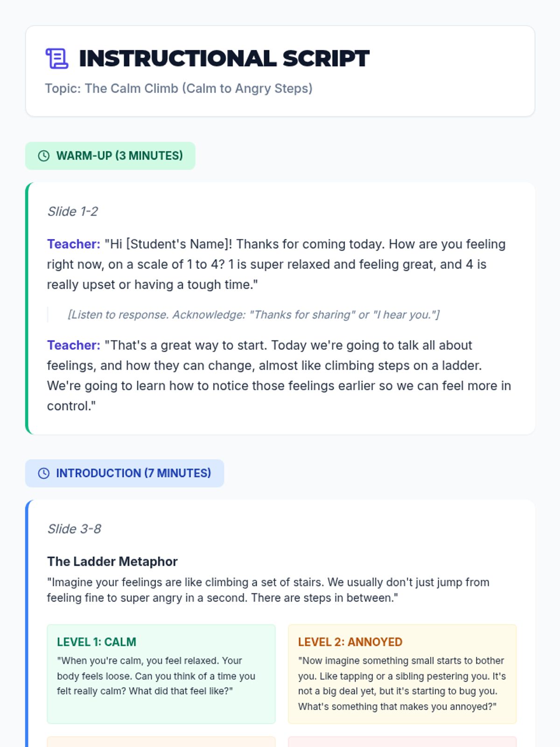Click the Slide 3-8 label
Screen dimensions: 560x747
pos(74,529)
